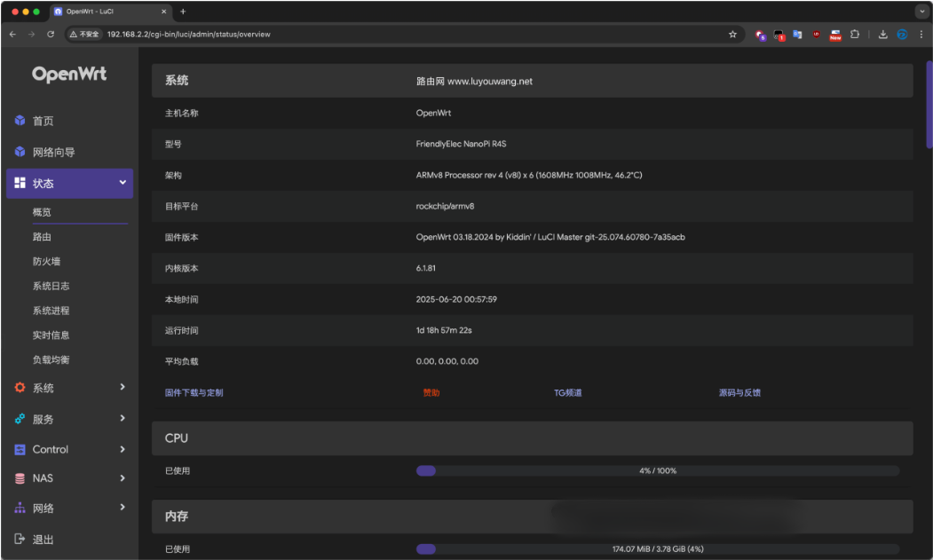933x560 pixels.
Task: Bookmark page with the star icon
Action: pos(732,35)
